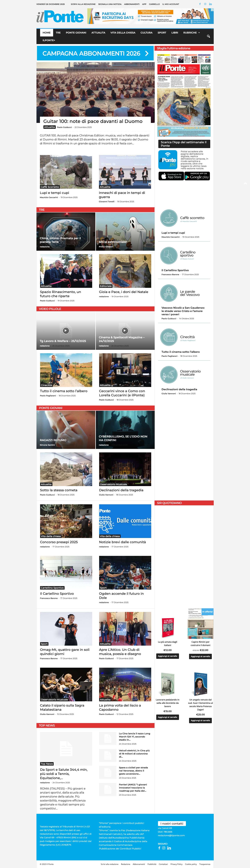Open the Le parole del Vescovo icon
The image size is (250, 868).
click(168, 293)
